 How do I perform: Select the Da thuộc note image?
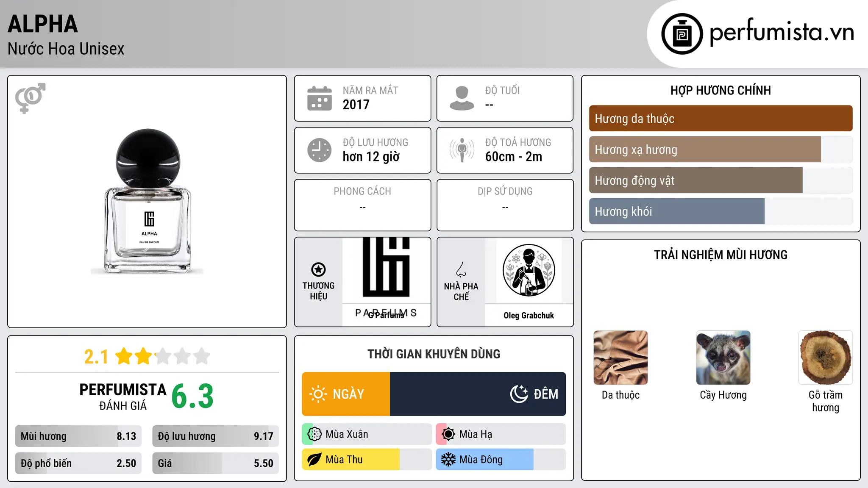[620, 358]
